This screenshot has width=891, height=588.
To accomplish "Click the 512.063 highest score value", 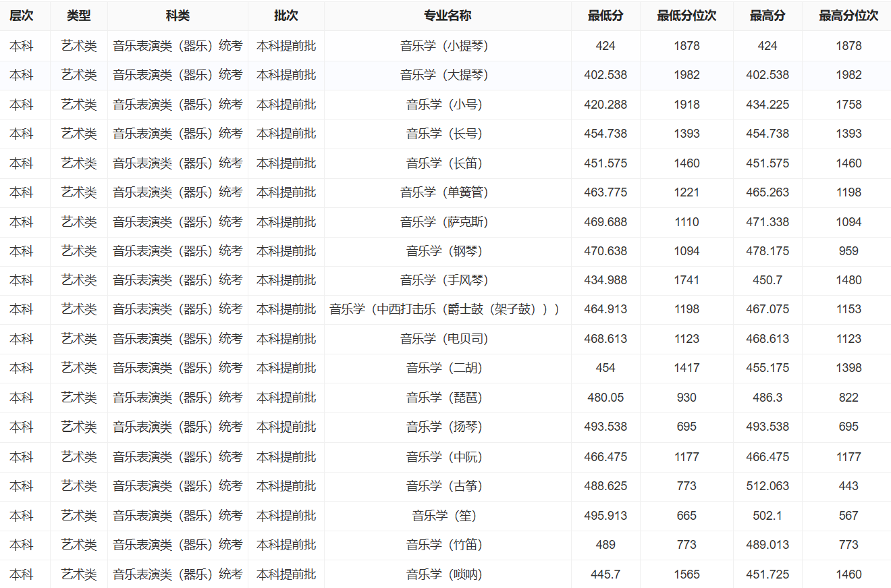I will [x=767, y=486].
